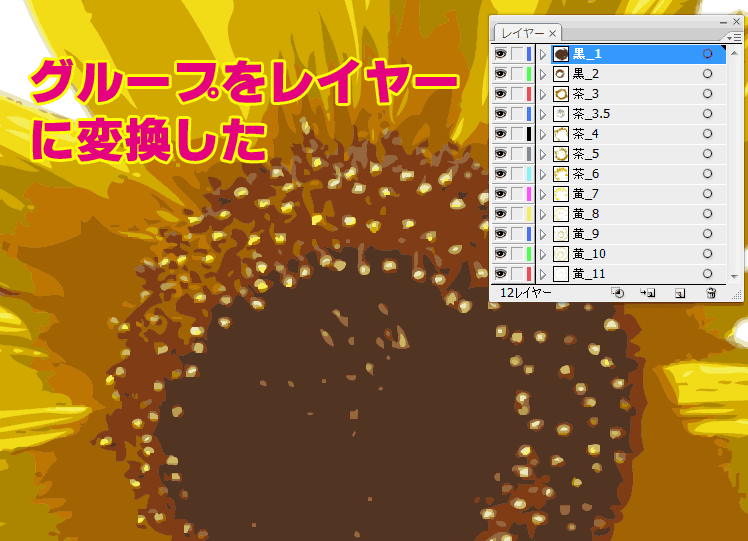Viewport: 748px width, 541px height.
Task: Expand layer 茶_6 disclosure triangle
Action: pos(543,175)
